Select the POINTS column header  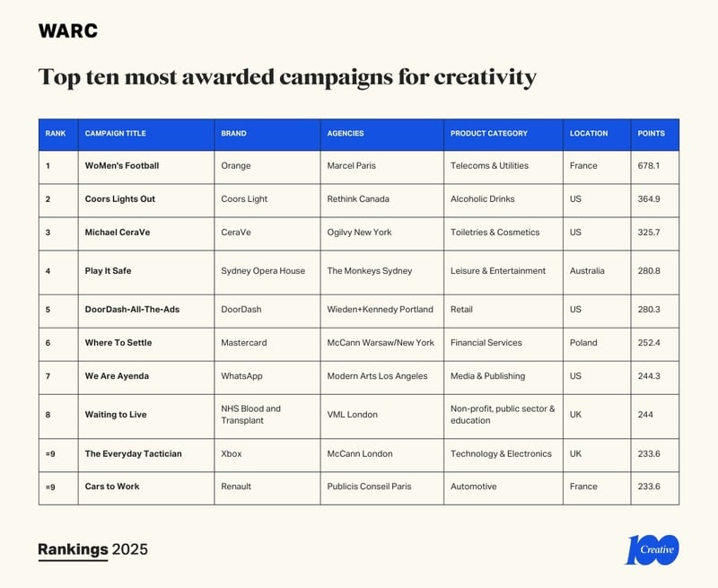pos(651,134)
